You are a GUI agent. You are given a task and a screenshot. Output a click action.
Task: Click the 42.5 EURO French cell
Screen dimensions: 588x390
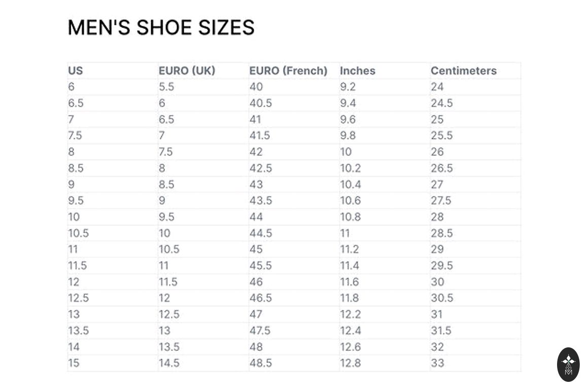[261, 168]
